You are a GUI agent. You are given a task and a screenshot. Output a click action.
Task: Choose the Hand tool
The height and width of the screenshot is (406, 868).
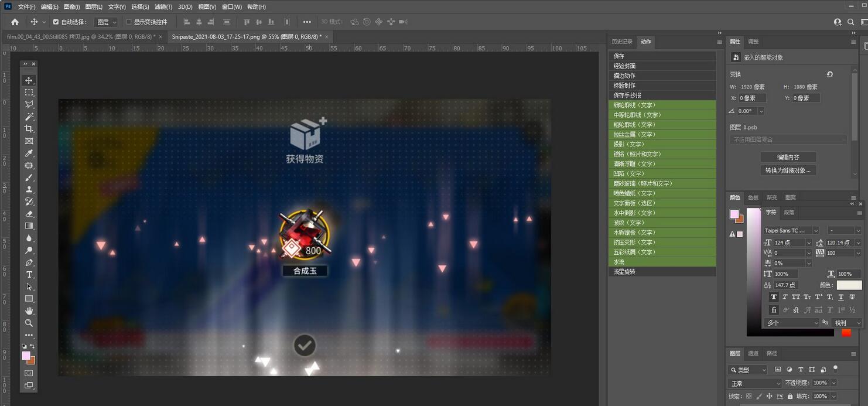(29, 311)
